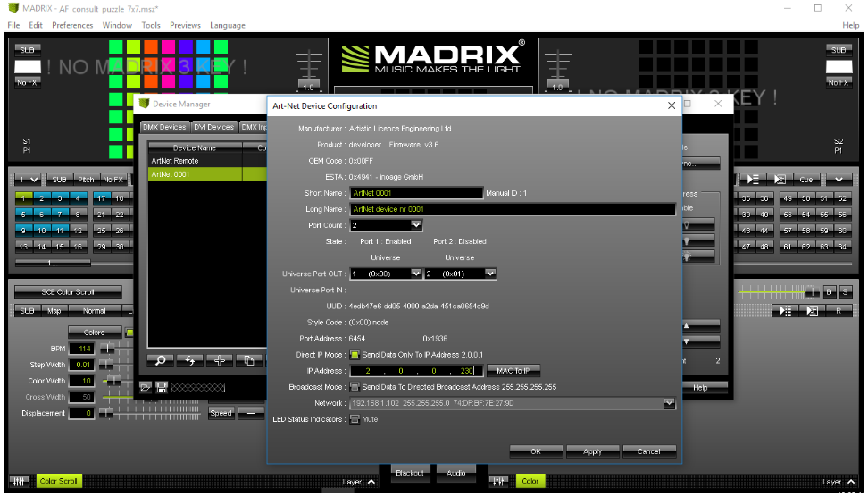The image size is (868, 497).
Task: Click the Map button in left effect panel
Action: point(54,311)
